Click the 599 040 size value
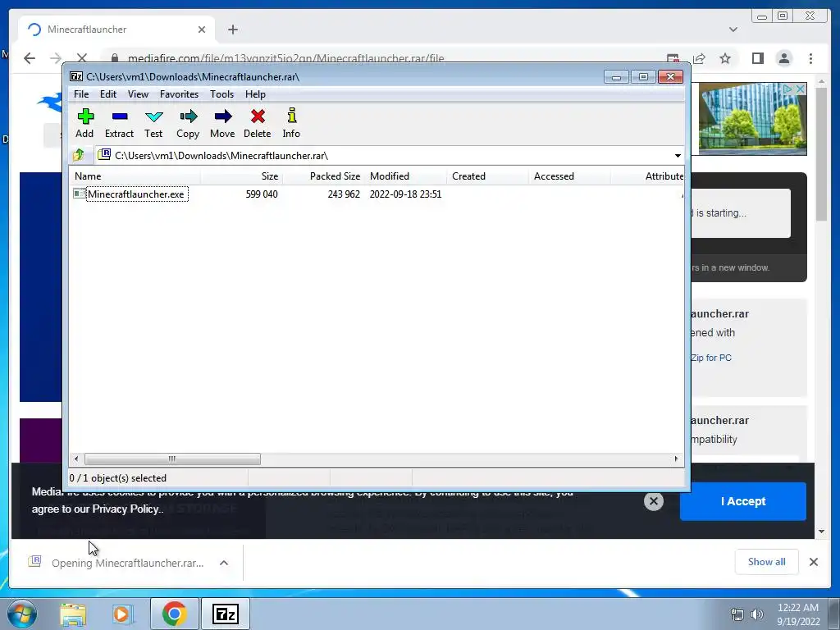The width and height of the screenshot is (840, 630). pos(262,194)
